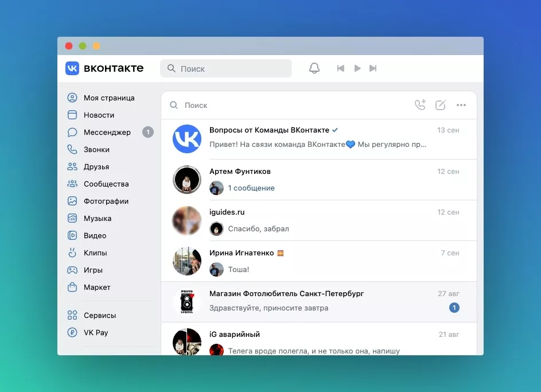Screen dimensions: 541x392
Task: Go to Музыка label
Action: (98, 219)
